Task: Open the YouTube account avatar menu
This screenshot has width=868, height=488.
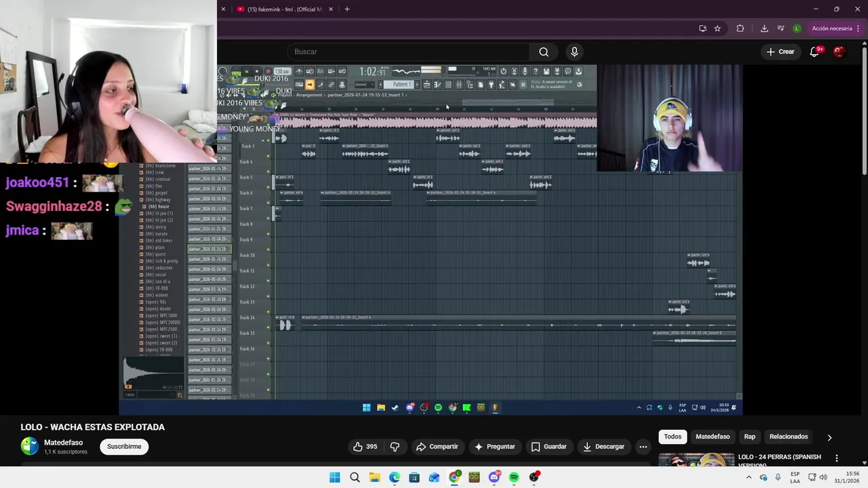Action: [839, 52]
